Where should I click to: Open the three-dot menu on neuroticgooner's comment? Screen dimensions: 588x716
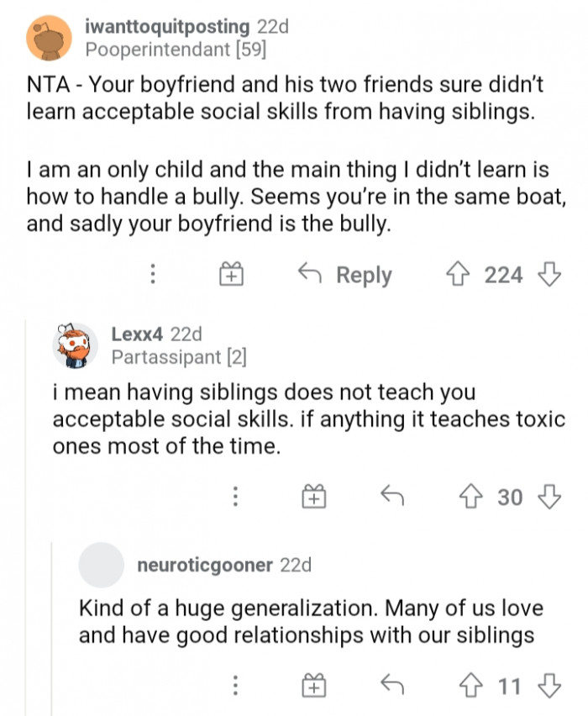tap(235, 687)
